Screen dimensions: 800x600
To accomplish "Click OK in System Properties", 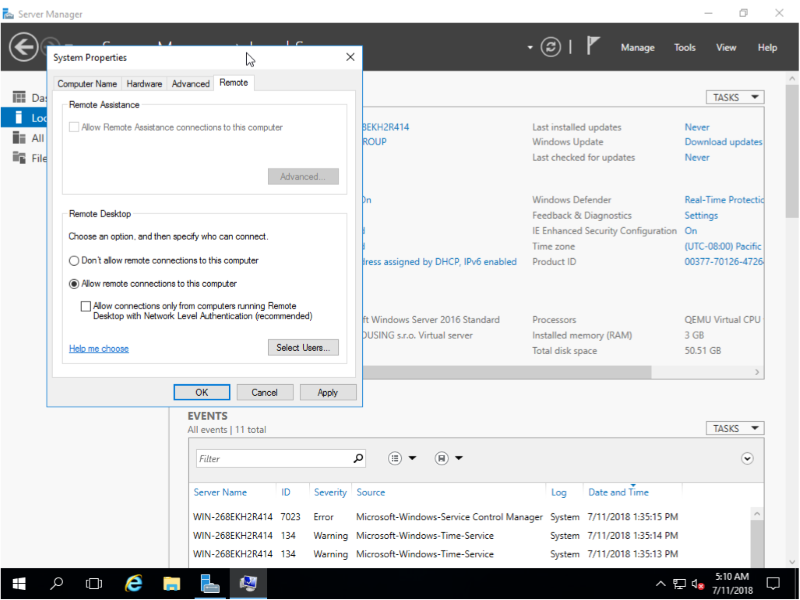I will tap(202, 392).
